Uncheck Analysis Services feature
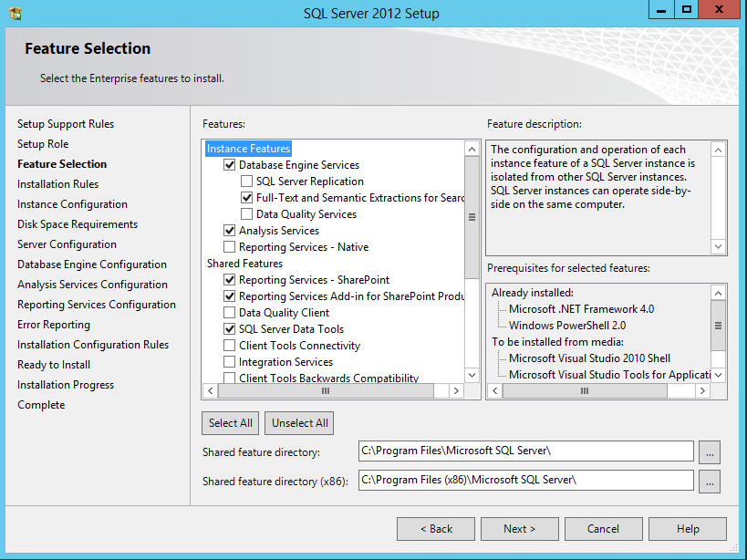747x560 pixels. (x=230, y=231)
